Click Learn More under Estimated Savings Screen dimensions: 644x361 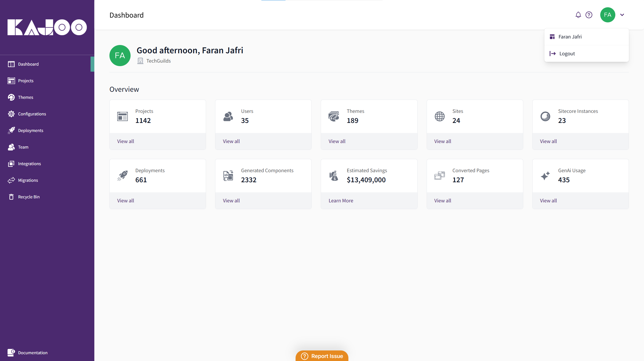[341, 201]
